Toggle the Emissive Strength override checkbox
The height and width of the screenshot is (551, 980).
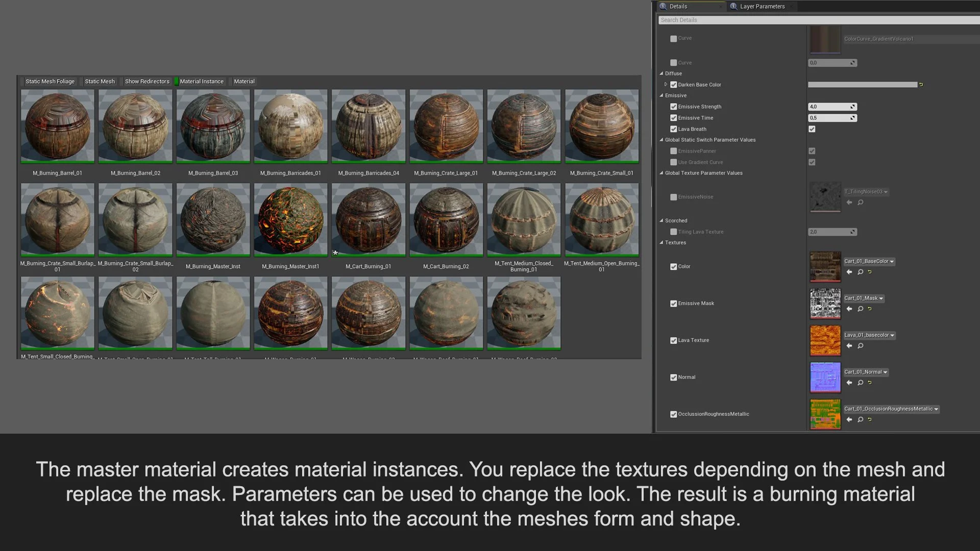tap(673, 107)
